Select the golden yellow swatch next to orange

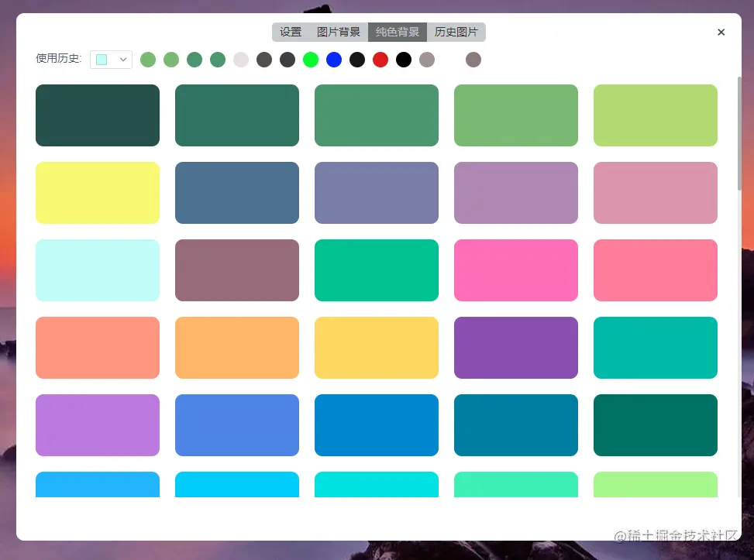[x=376, y=347]
